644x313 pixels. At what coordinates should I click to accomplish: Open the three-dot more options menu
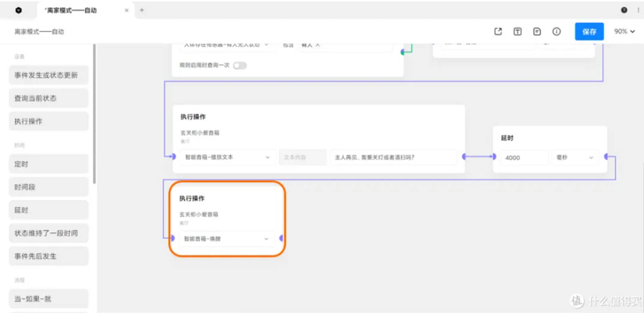click(638, 10)
